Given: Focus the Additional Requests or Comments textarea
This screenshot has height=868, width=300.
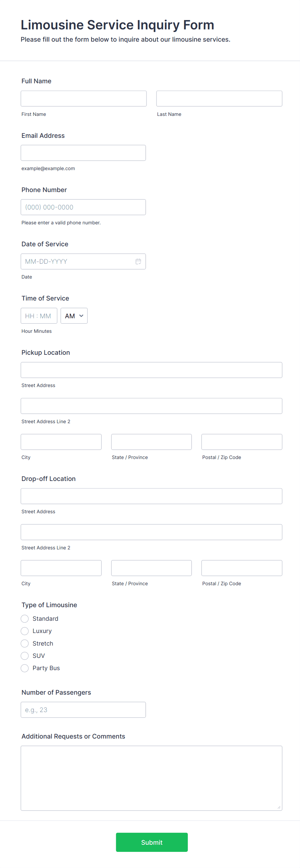Looking at the screenshot, I should click(152, 778).
